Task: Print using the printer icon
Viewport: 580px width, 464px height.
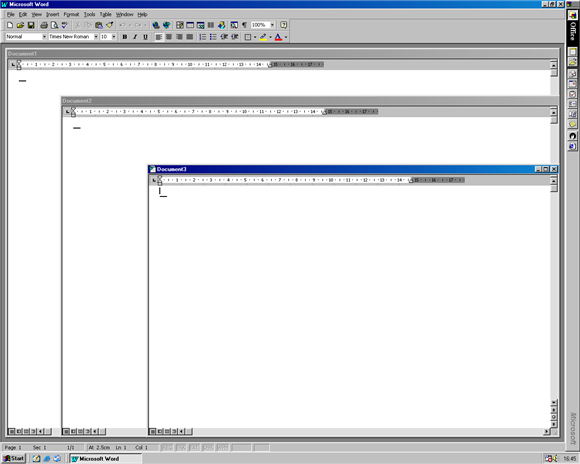Action: point(44,25)
